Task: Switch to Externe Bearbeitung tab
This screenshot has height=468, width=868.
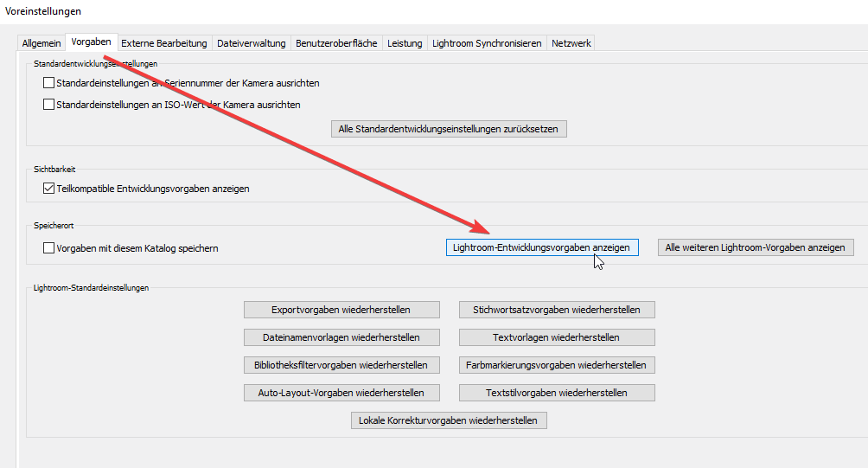Action: [x=163, y=43]
